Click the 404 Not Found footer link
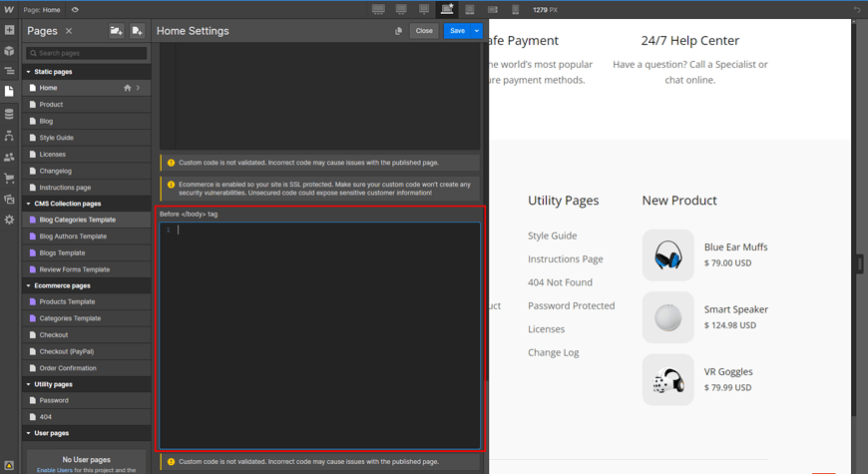 click(560, 282)
